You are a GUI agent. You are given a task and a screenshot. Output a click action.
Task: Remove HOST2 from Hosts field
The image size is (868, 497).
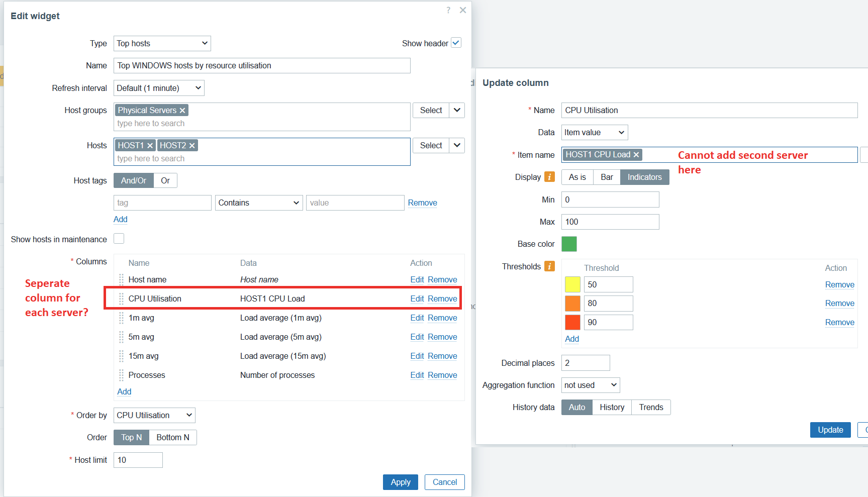coord(192,146)
